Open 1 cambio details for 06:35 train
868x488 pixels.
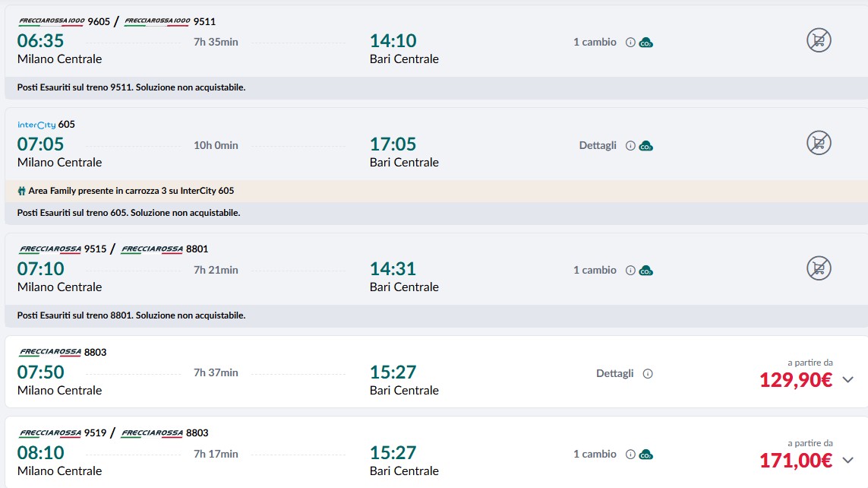click(x=595, y=42)
